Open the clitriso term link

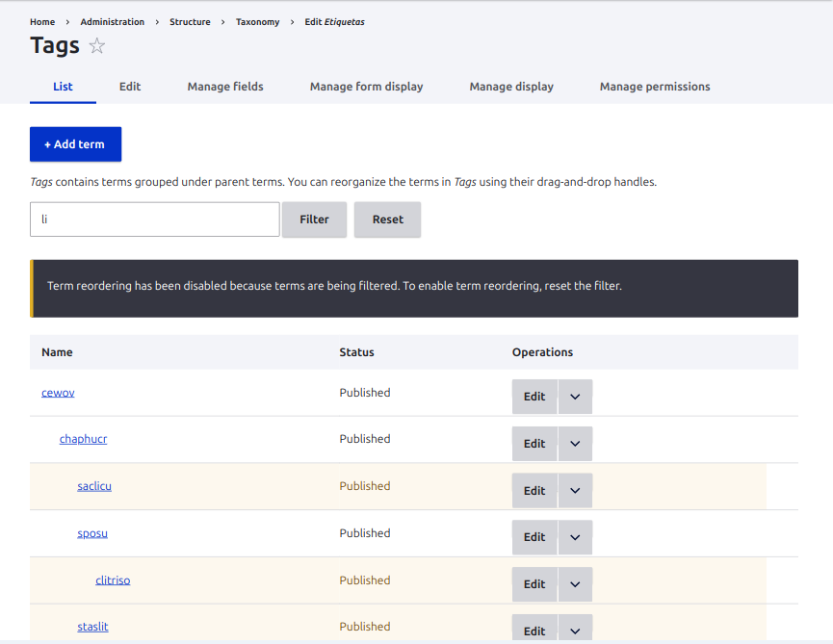point(113,580)
